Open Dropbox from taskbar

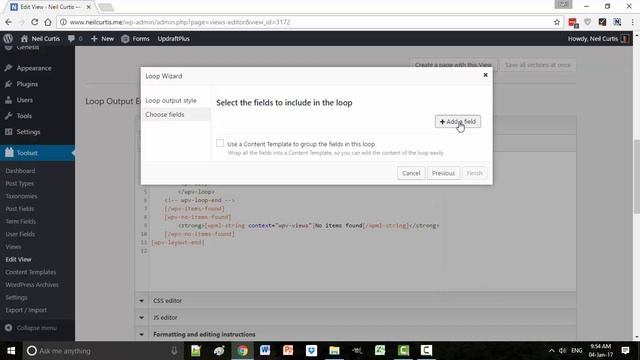[x=311, y=351]
